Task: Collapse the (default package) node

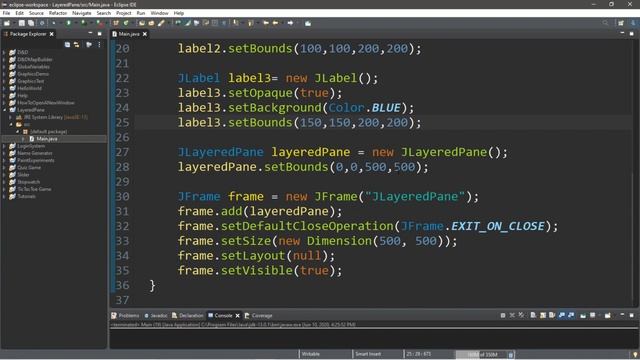Action: tap(17, 131)
